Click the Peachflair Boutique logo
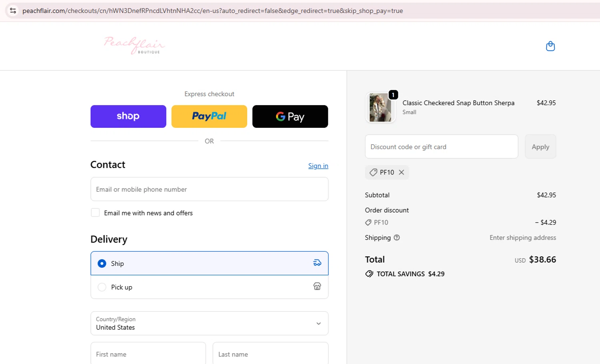 click(134, 46)
